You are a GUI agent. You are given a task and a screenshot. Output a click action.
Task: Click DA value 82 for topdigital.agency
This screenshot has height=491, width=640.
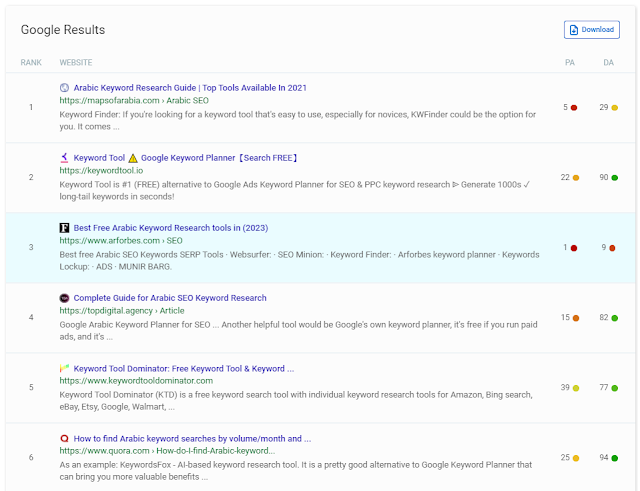coord(604,317)
